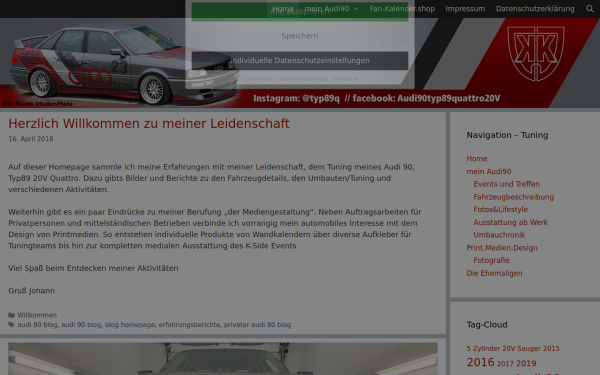This screenshot has height=375, width=600.
Task: Open the erfahrungsberichte tag
Action: [189, 324]
